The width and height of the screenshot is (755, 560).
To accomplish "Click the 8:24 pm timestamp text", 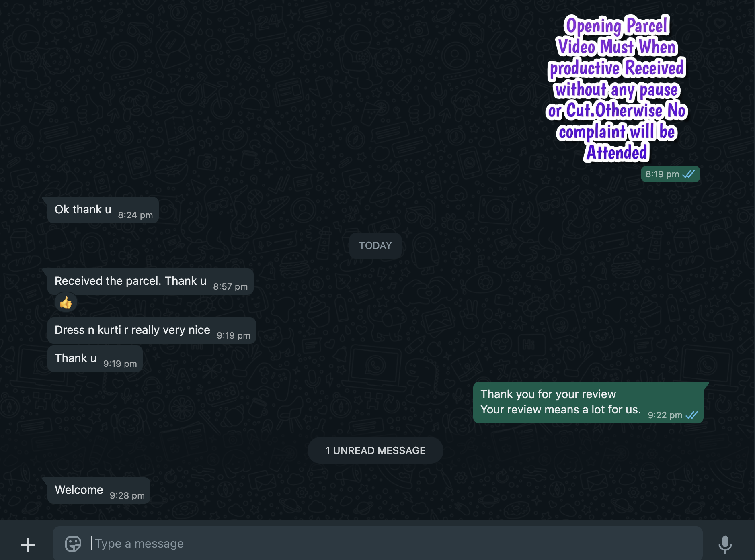I will pyautogui.click(x=135, y=215).
